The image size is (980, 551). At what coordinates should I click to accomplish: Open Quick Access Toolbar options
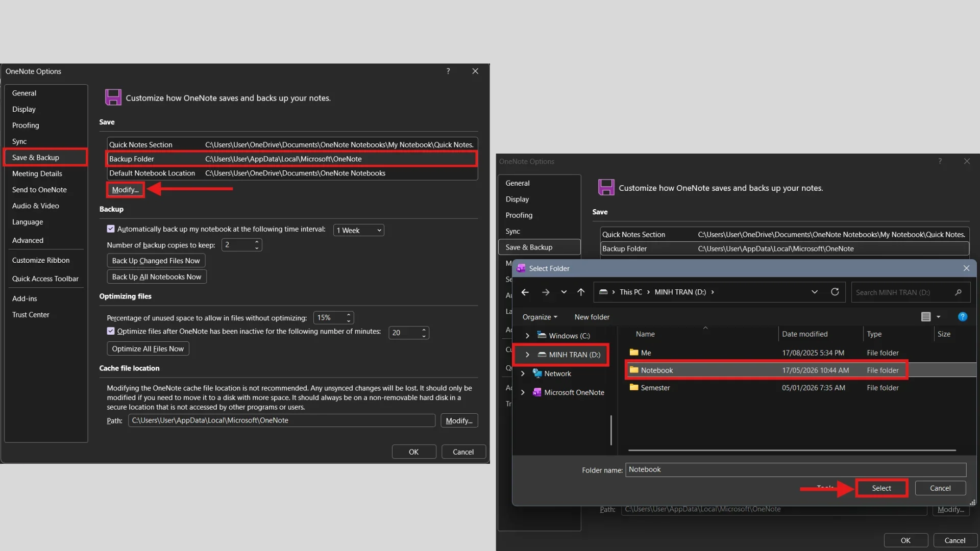pyautogui.click(x=45, y=279)
